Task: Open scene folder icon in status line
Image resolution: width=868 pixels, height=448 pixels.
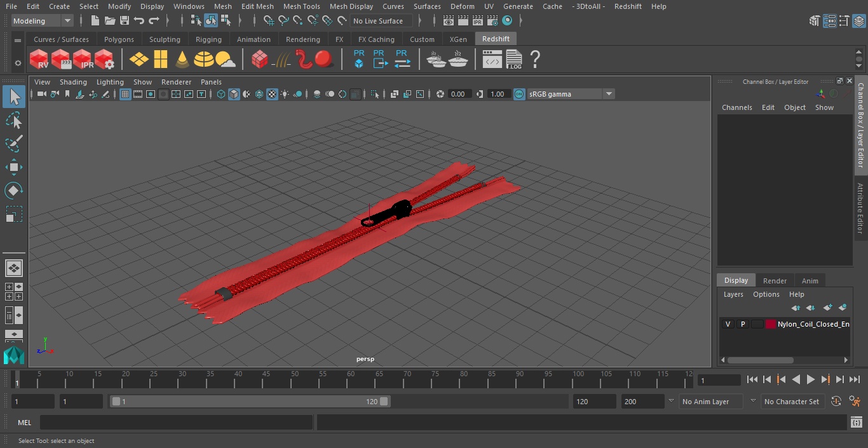Action: 110,21
